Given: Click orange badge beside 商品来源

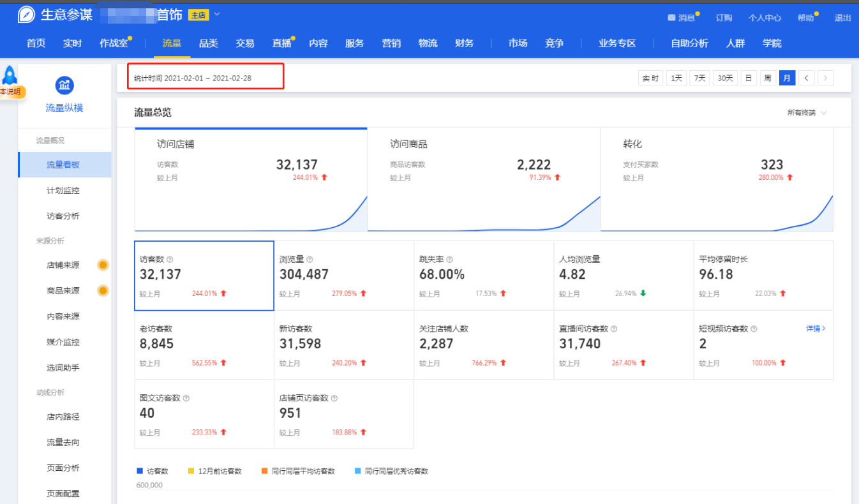Looking at the screenshot, I should [x=103, y=291].
